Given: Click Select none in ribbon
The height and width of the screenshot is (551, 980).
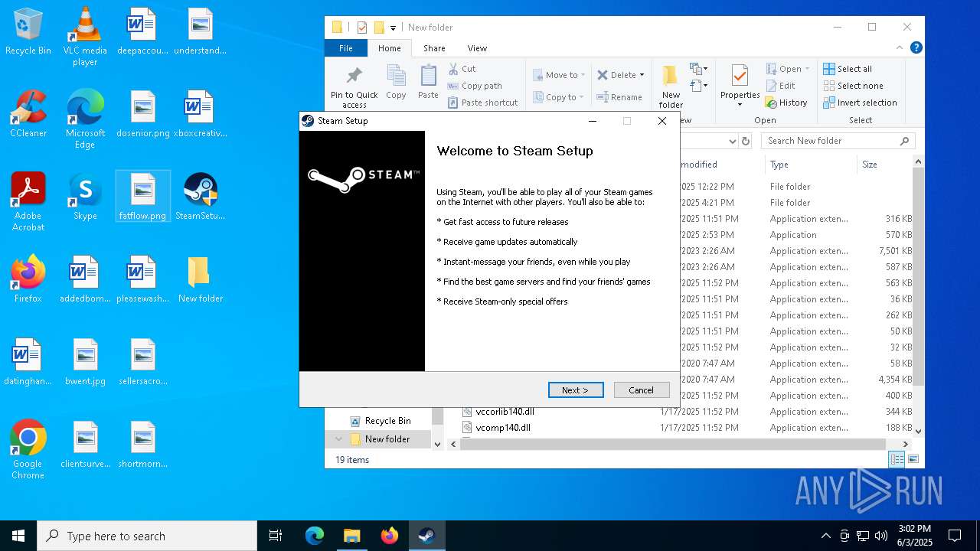Looking at the screenshot, I should click(853, 86).
